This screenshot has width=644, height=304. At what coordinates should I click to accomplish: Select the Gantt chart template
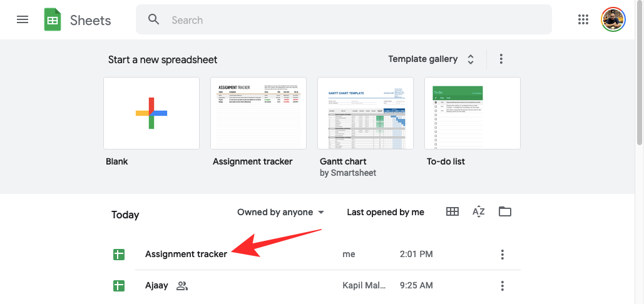[x=365, y=113]
